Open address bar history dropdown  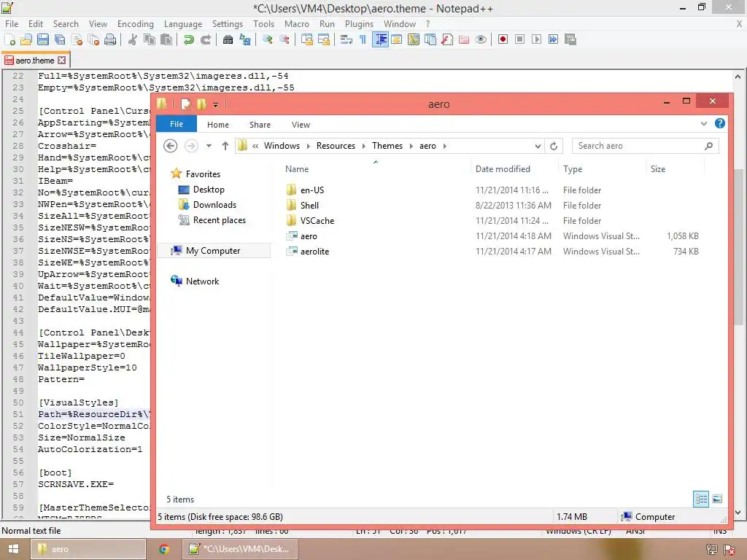tap(538, 146)
